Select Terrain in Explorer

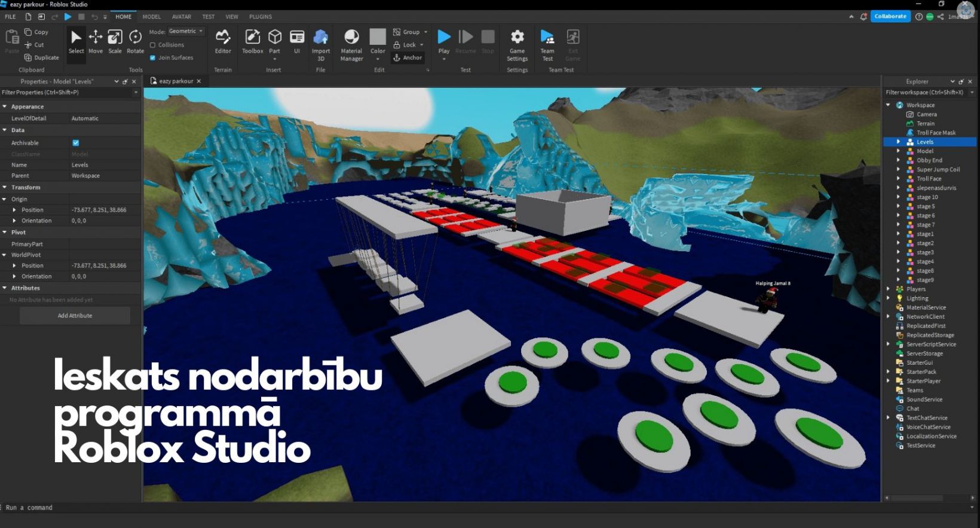[926, 124]
